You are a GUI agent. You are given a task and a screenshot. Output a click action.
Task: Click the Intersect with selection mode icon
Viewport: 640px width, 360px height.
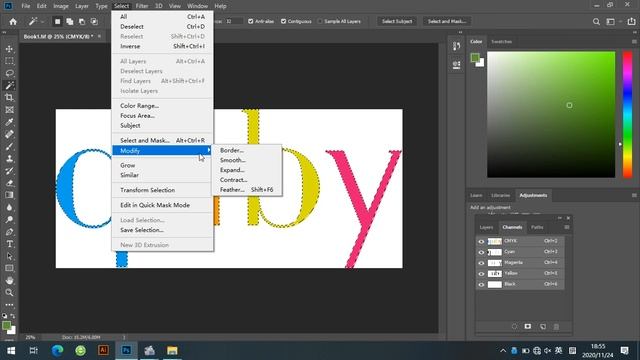click(x=94, y=21)
